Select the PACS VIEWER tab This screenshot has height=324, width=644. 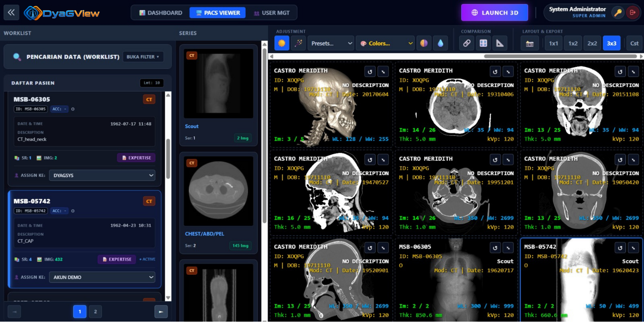click(218, 13)
